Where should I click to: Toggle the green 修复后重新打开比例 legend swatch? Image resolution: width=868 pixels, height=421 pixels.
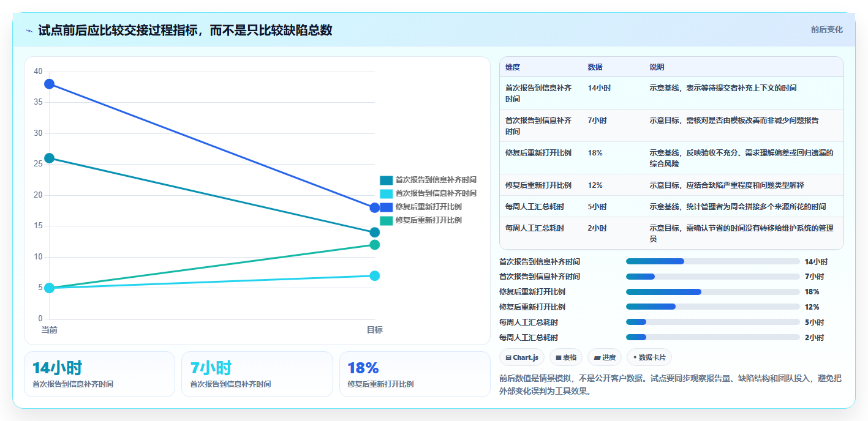386,220
